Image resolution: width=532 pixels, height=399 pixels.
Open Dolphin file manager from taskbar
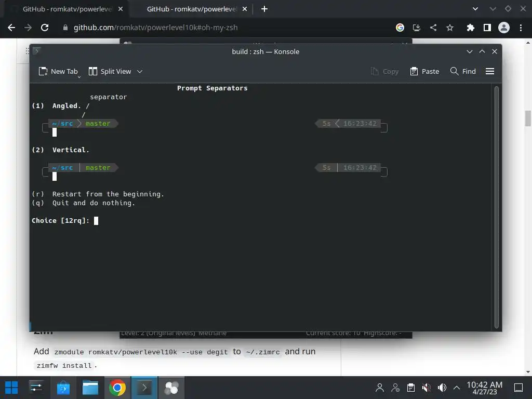point(90,388)
